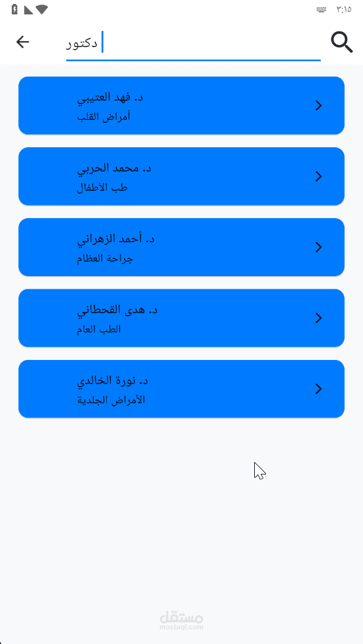Image resolution: width=363 pixels, height=644 pixels.
Task: Click the Wi-Fi status icon
Action: pyautogui.click(x=41, y=9)
